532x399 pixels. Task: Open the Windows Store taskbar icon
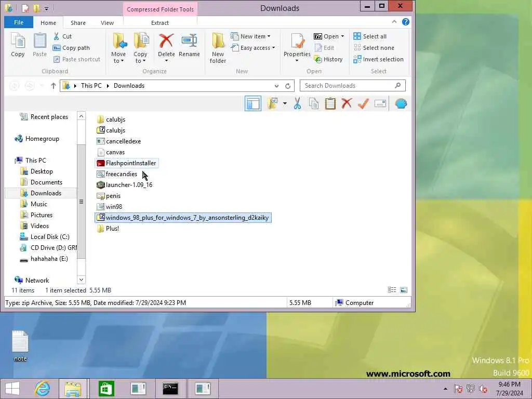point(106,389)
